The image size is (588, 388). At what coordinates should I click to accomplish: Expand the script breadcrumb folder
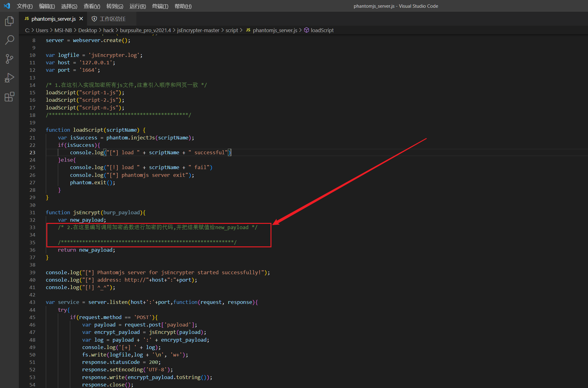click(232, 30)
